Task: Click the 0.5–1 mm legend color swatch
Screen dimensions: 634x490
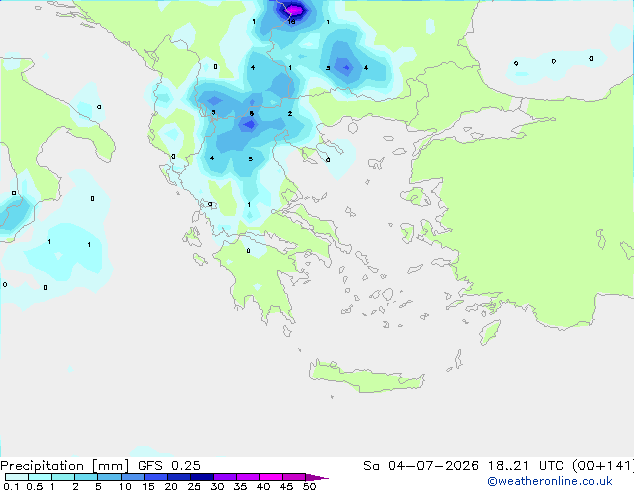Action: click(x=40, y=477)
